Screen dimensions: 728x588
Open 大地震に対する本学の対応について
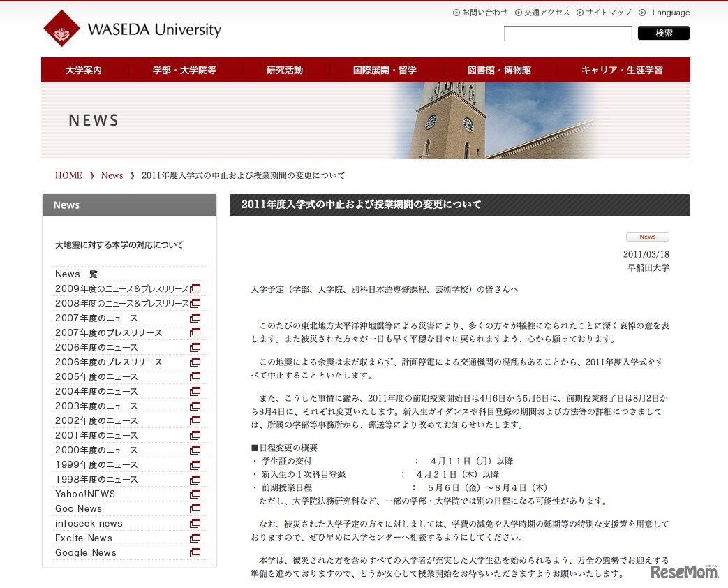point(119,244)
